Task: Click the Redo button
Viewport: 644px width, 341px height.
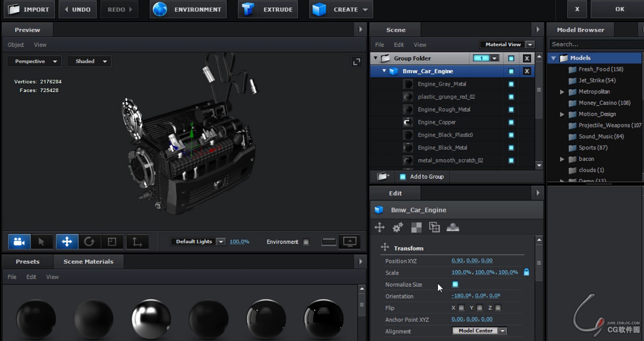Action: [x=119, y=9]
